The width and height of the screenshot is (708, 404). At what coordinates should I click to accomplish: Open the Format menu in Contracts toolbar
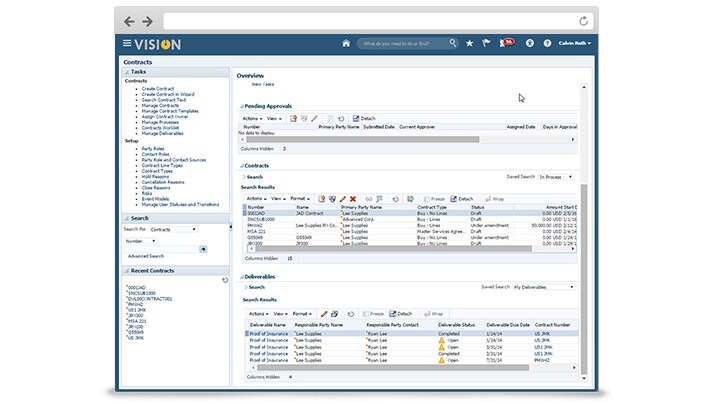pos(299,199)
